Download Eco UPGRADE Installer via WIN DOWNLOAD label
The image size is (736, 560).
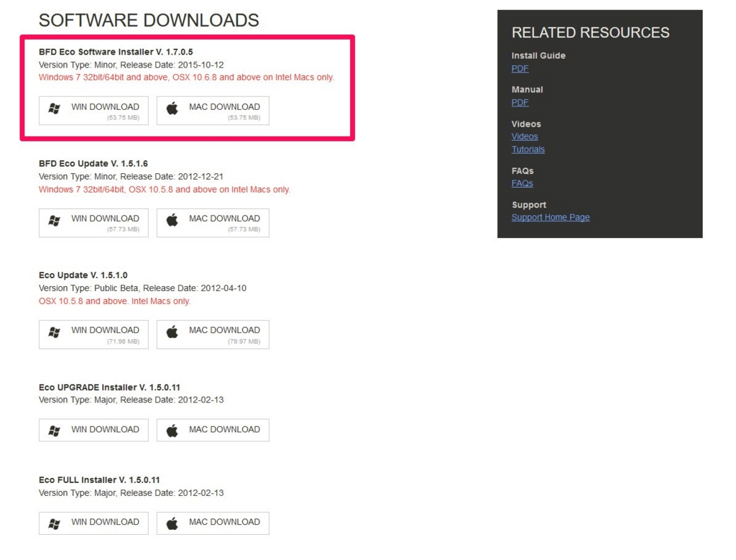105,429
